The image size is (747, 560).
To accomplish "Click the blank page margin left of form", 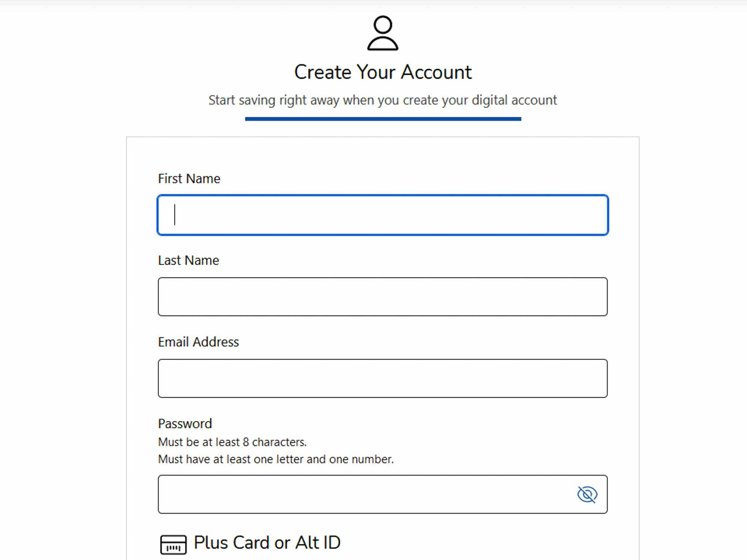I will point(63,299).
